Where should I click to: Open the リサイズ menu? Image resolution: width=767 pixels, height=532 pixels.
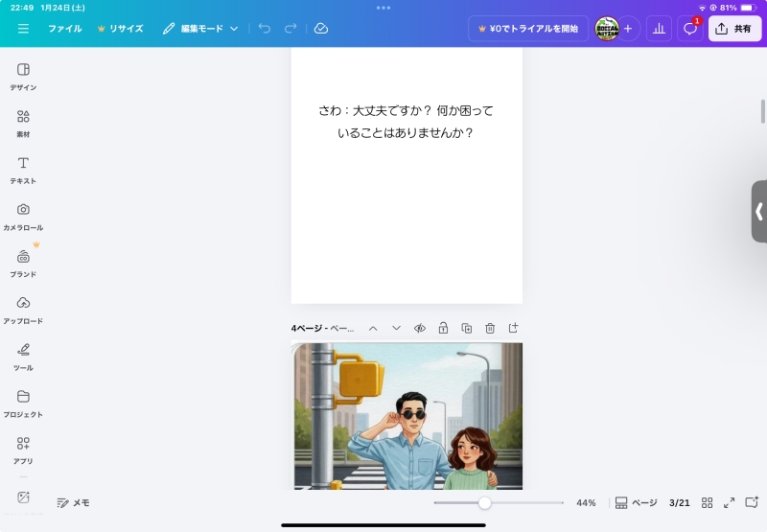click(121, 29)
